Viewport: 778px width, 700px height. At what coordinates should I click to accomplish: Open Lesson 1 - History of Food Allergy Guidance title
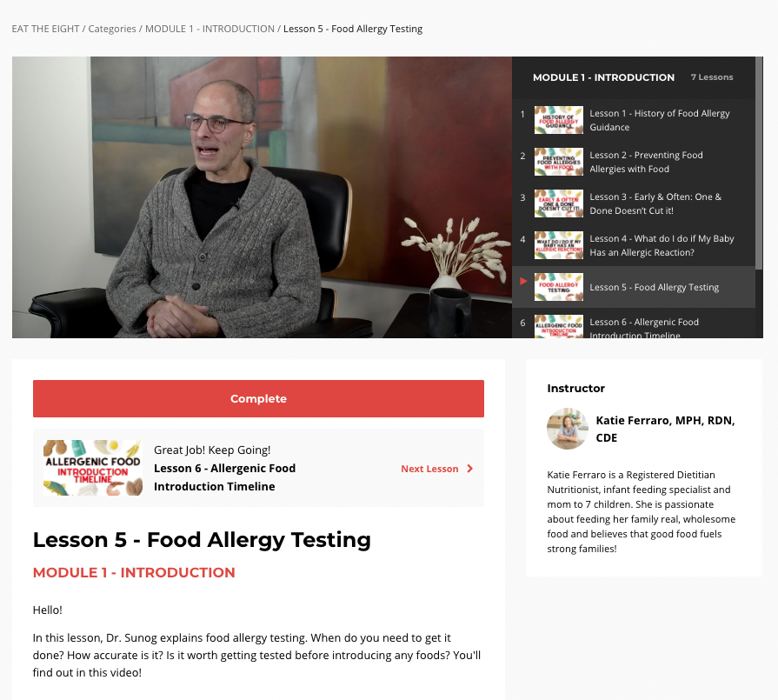660,120
